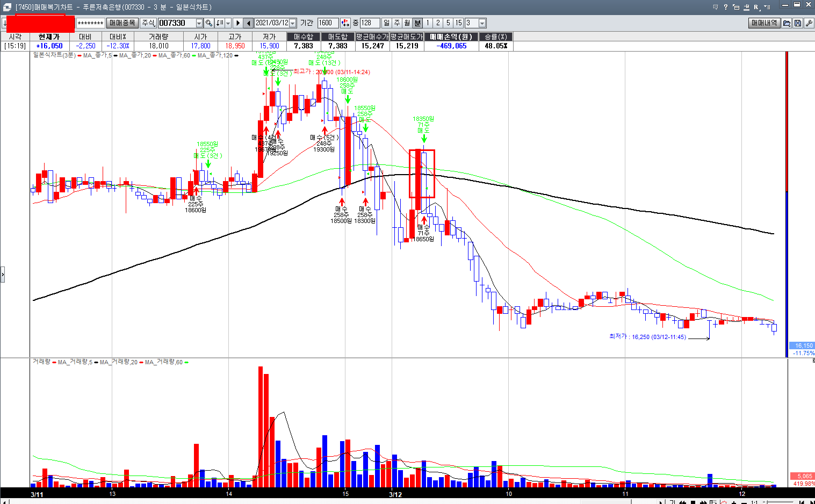Image resolution: width=815 pixels, height=504 pixels.
Task: Click the 매매내역 button
Action: point(764,23)
